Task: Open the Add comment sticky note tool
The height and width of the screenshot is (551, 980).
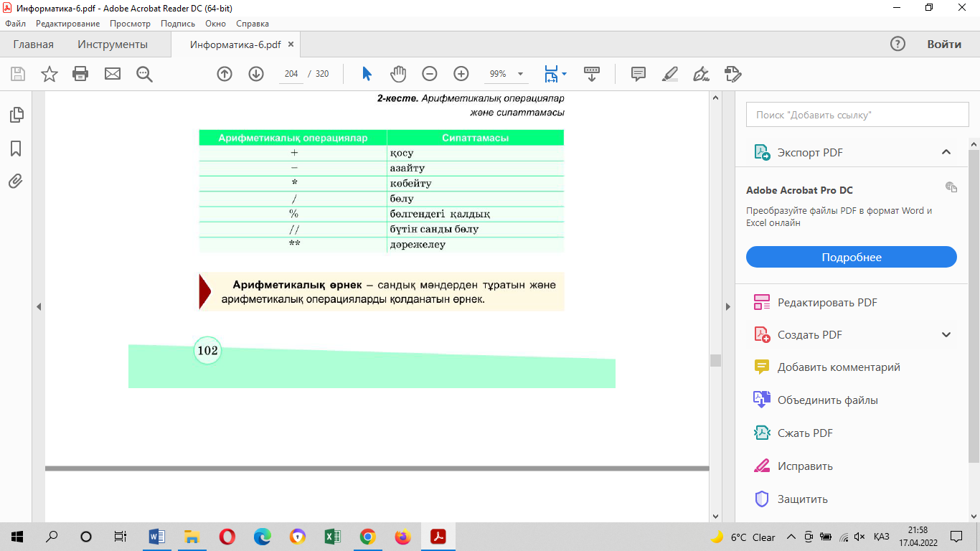Action: click(638, 74)
